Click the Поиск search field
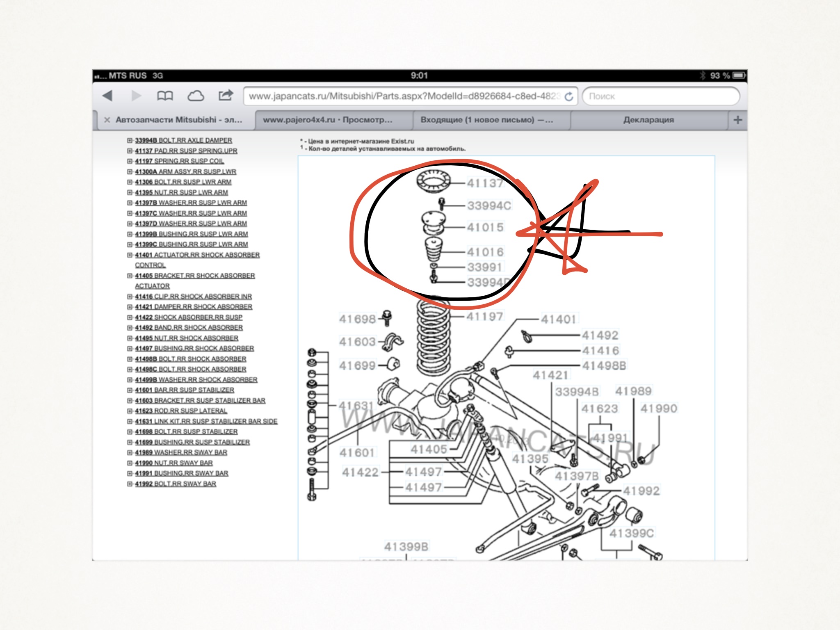The image size is (840, 630). click(660, 96)
